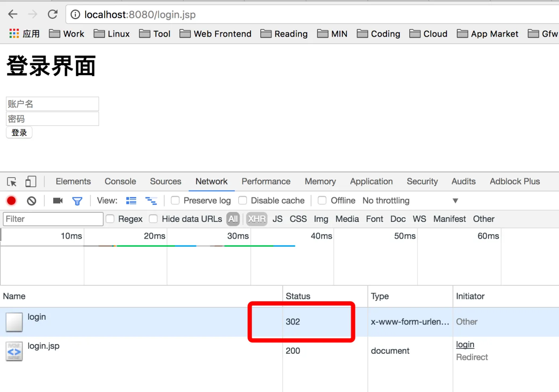Tick the Offline checkbox
The image size is (559, 392).
(x=322, y=200)
